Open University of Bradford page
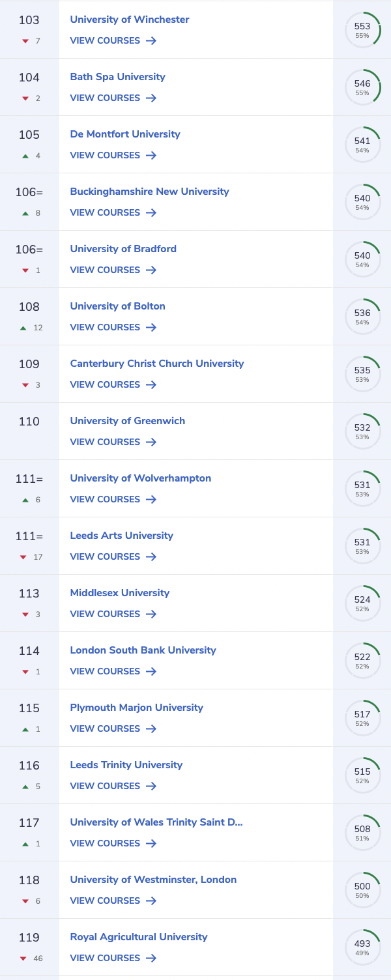The image size is (391, 980). (x=123, y=249)
